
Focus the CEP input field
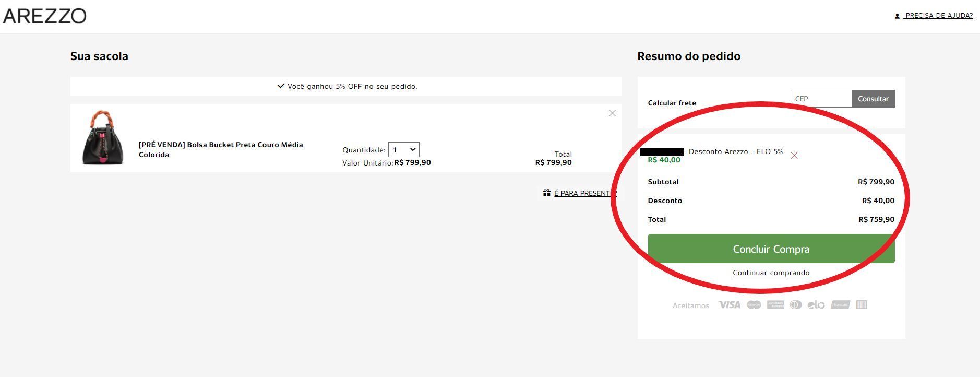click(821, 99)
